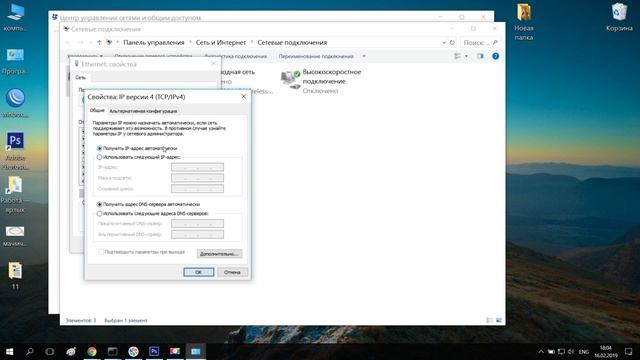Switch to details view in status bar

[x=489, y=320]
